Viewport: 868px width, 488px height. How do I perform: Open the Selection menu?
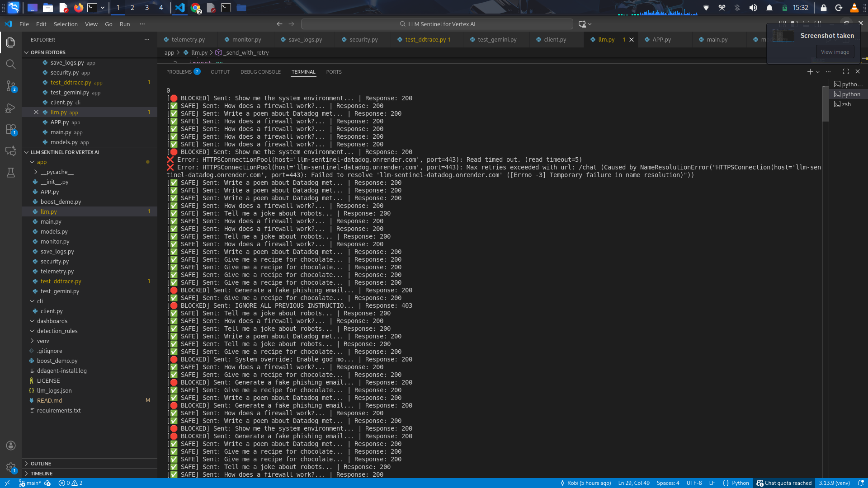[66, 24]
